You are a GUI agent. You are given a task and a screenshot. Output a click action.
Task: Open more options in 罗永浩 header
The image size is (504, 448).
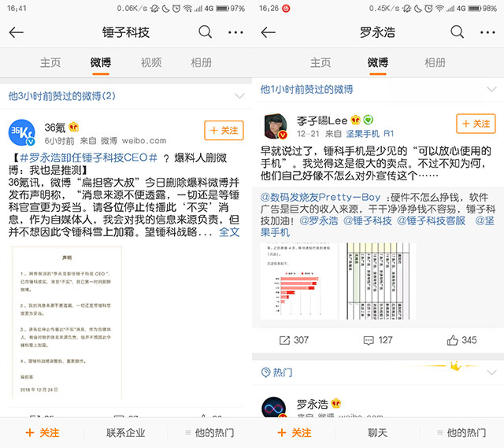pos(487,32)
